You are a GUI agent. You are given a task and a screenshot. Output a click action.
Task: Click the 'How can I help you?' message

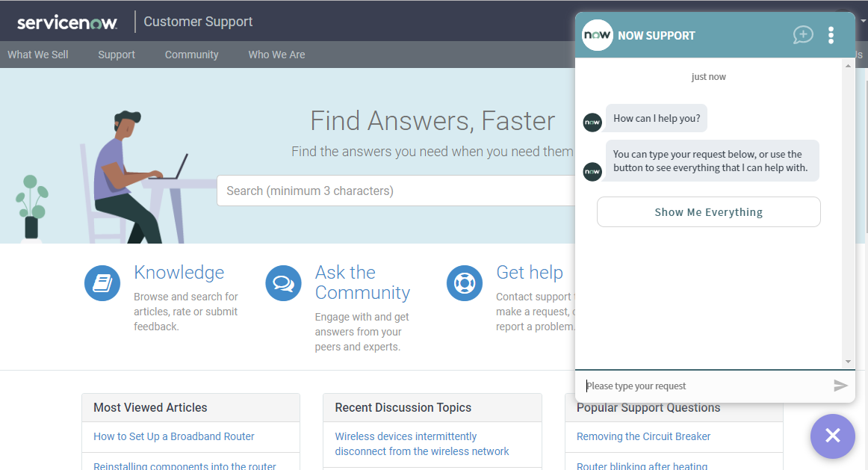point(657,118)
